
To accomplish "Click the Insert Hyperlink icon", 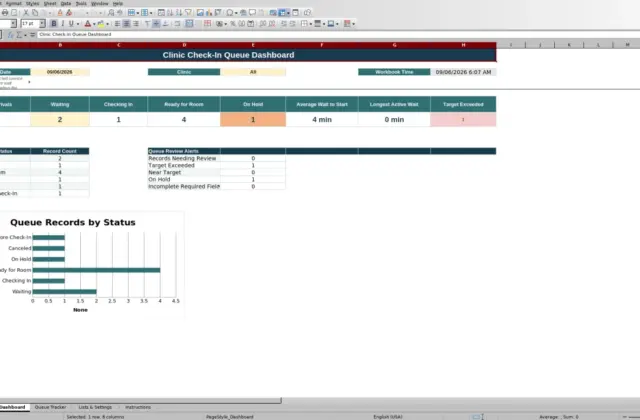I will pos(243,13).
